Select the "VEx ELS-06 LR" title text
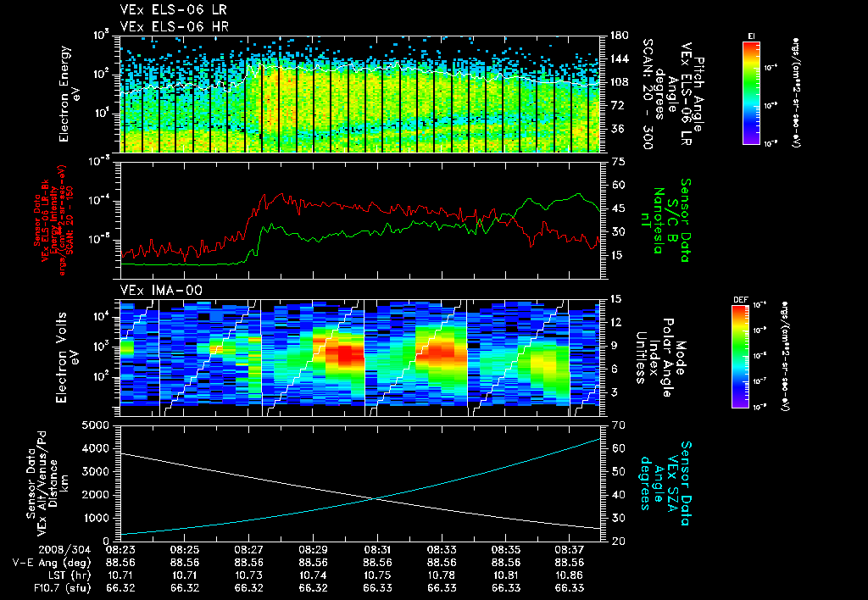Viewport: 868px width, 600px height. click(x=173, y=10)
